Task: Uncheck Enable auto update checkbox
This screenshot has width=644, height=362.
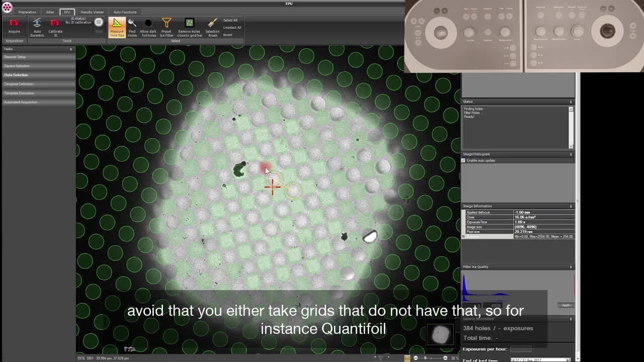Action: point(463,160)
